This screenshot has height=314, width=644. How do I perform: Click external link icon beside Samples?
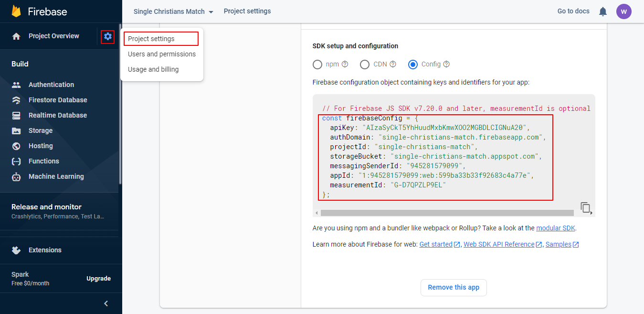tap(576, 245)
